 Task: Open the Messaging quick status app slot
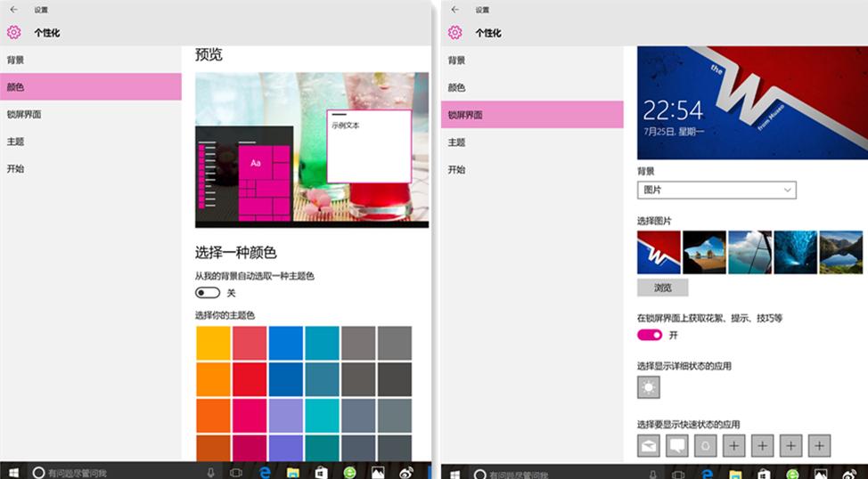click(x=677, y=445)
